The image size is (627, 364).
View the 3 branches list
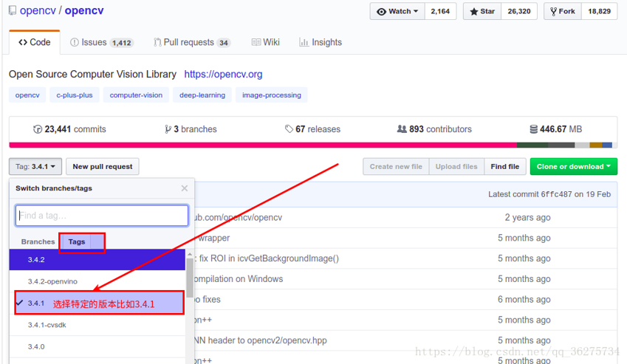[191, 129]
